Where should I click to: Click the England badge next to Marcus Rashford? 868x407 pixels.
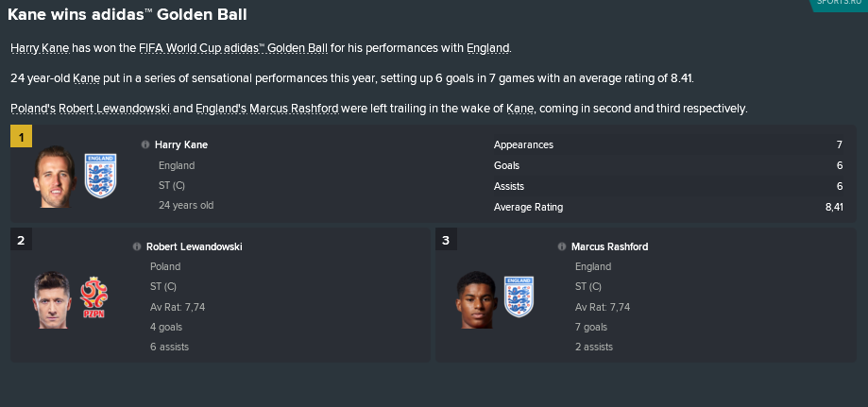(519, 297)
